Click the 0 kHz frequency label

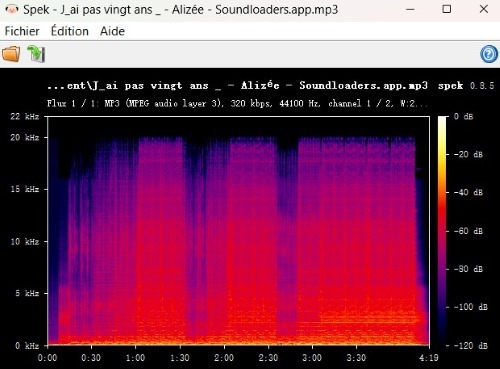(27, 346)
